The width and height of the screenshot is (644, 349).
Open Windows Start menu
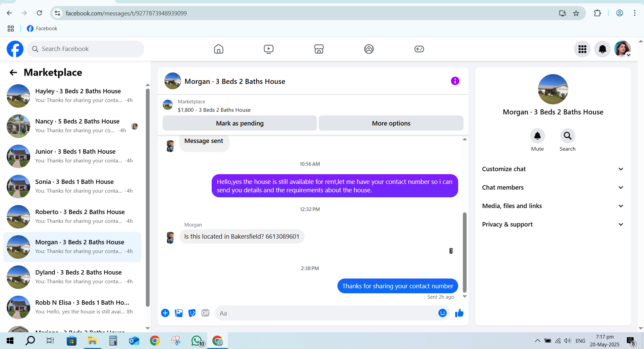point(10,341)
